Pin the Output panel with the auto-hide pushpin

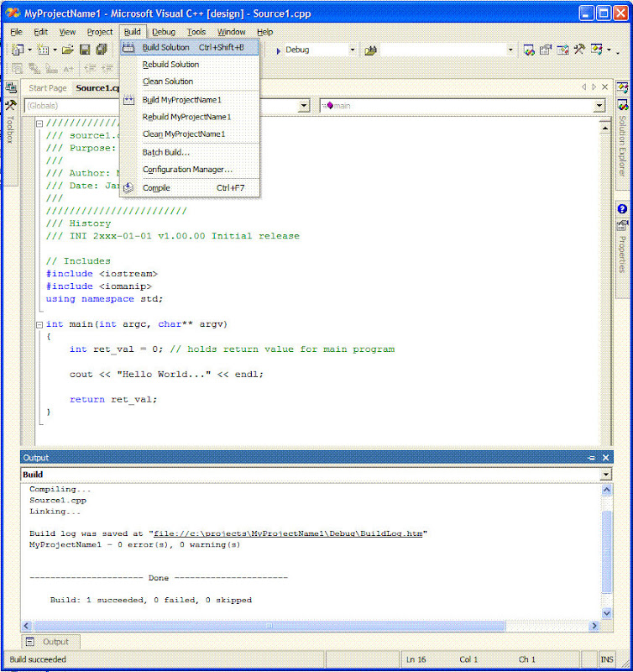coord(591,458)
